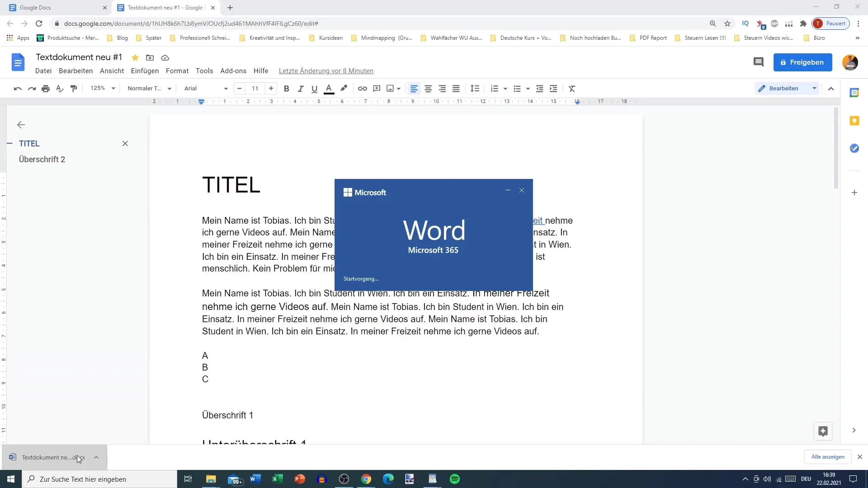Add a comment via the toolbar icon

pyautogui.click(x=377, y=89)
